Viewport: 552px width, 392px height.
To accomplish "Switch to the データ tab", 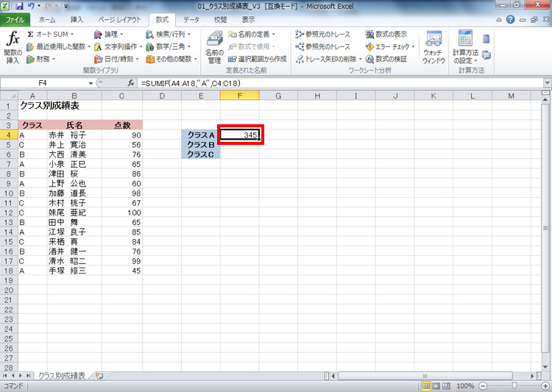I will point(191,20).
